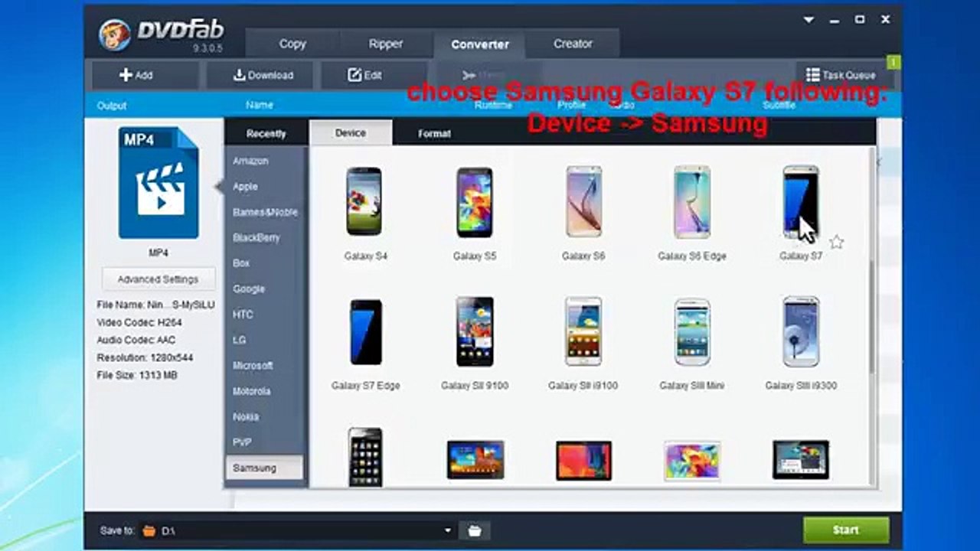This screenshot has width=980, height=551.
Task: Click the Output column header
Action: (x=112, y=106)
